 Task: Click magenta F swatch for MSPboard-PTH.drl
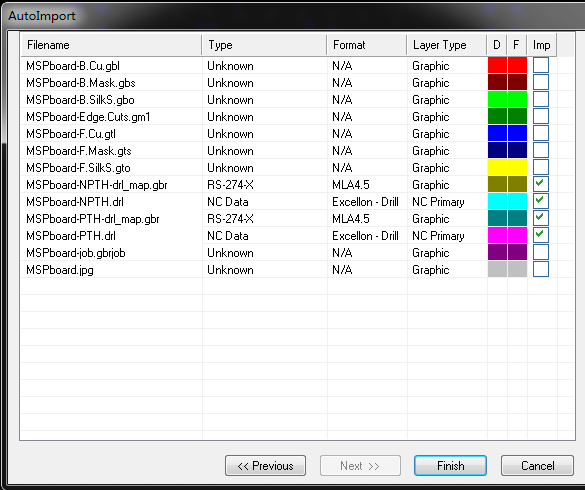[517, 235]
